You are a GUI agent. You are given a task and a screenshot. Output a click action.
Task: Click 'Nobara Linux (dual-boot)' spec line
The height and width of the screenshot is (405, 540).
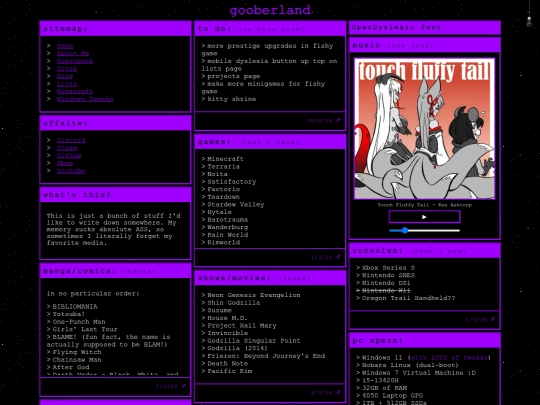pos(410,365)
